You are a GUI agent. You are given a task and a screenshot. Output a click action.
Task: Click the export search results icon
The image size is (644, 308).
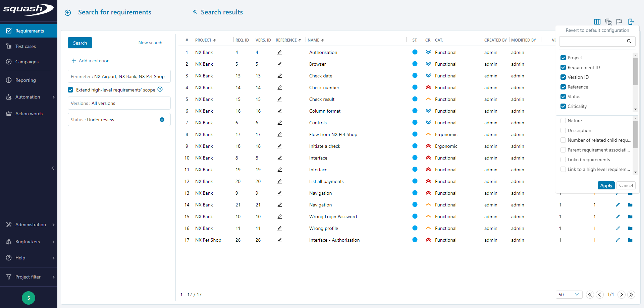631,22
